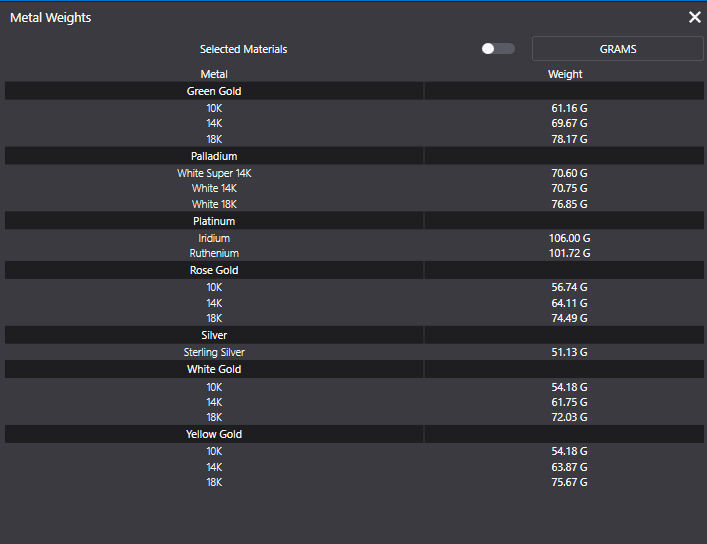This screenshot has width=707, height=544.
Task: Click the Metal column header
Action: coord(214,74)
